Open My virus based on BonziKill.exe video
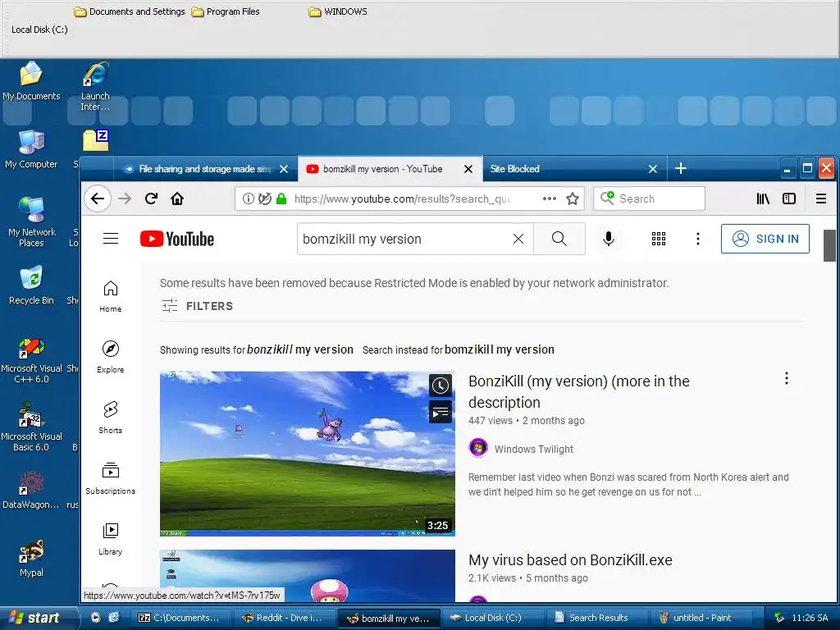 (570, 559)
